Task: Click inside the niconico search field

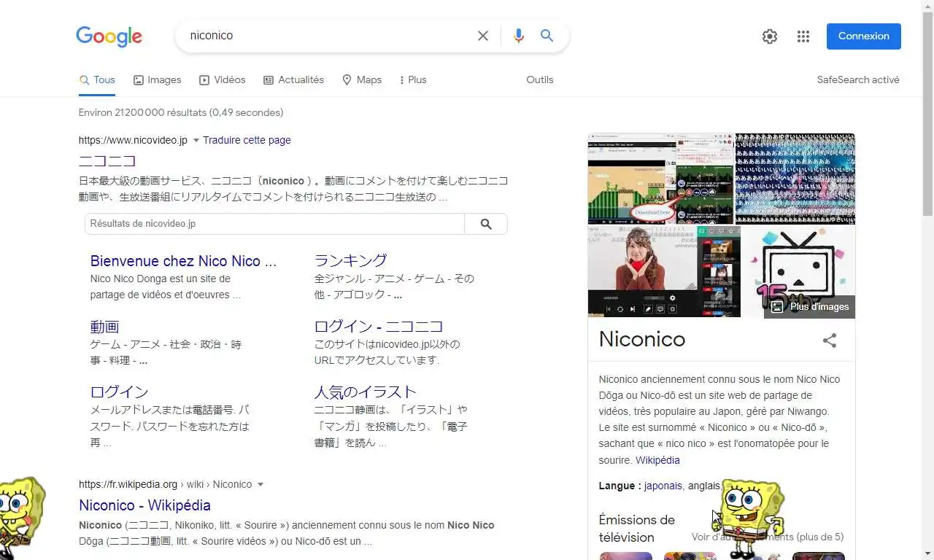Action: pos(328,36)
